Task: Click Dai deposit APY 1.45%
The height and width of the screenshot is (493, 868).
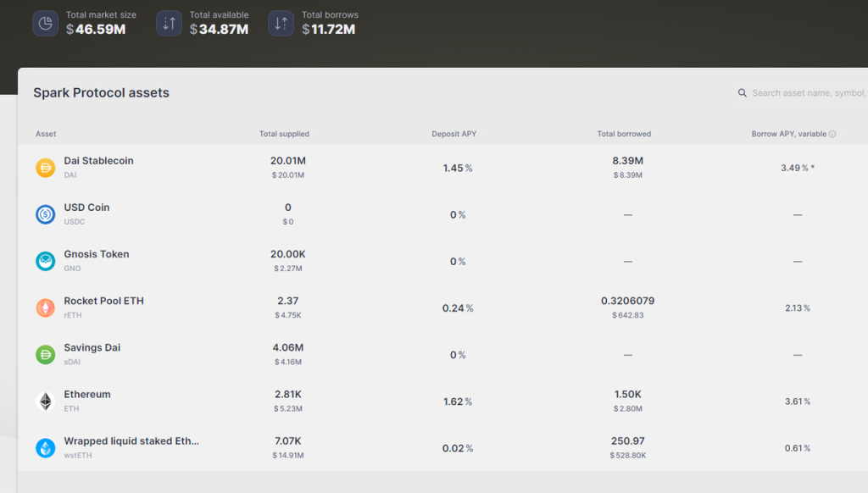Action: click(457, 169)
